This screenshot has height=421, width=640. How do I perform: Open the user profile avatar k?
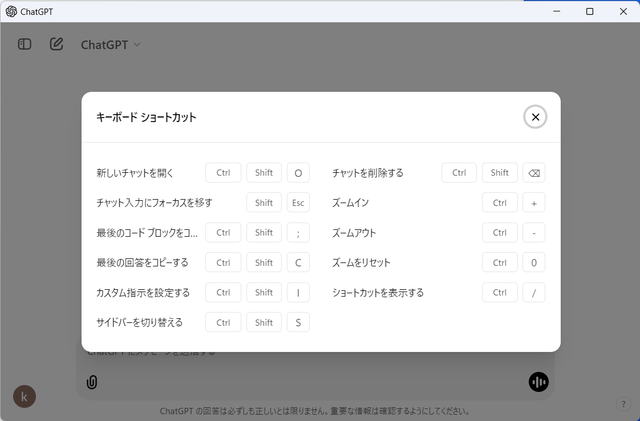coord(24,396)
